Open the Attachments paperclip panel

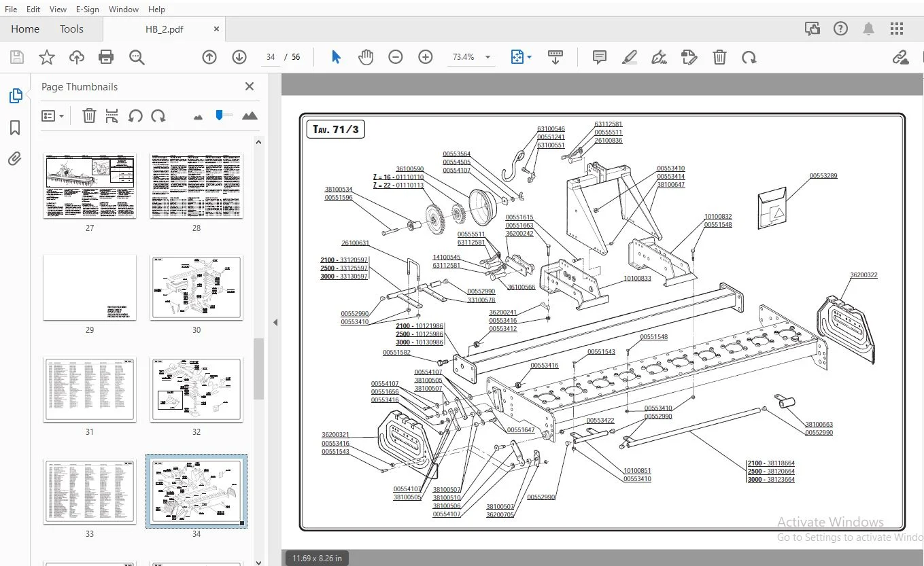pos(15,159)
